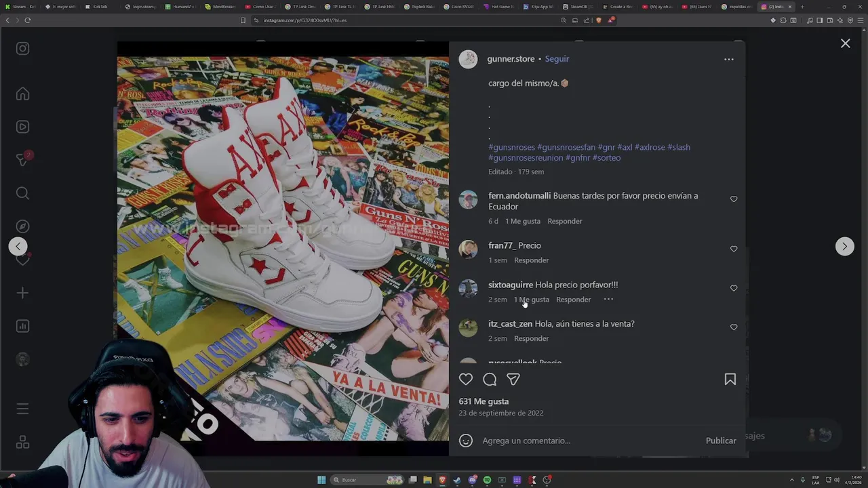Bookmark this page in address bar
This screenshot has height=488, width=868.
(243, 20)
